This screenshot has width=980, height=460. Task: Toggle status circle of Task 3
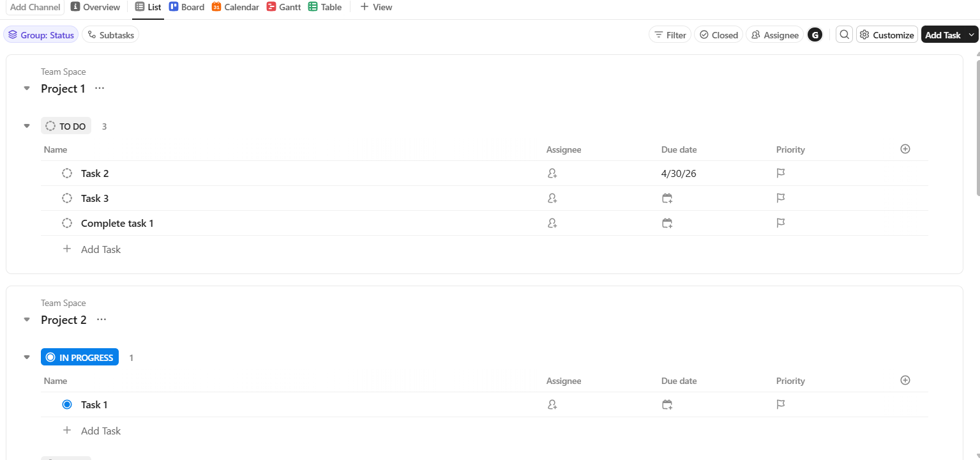pos(67,198)
